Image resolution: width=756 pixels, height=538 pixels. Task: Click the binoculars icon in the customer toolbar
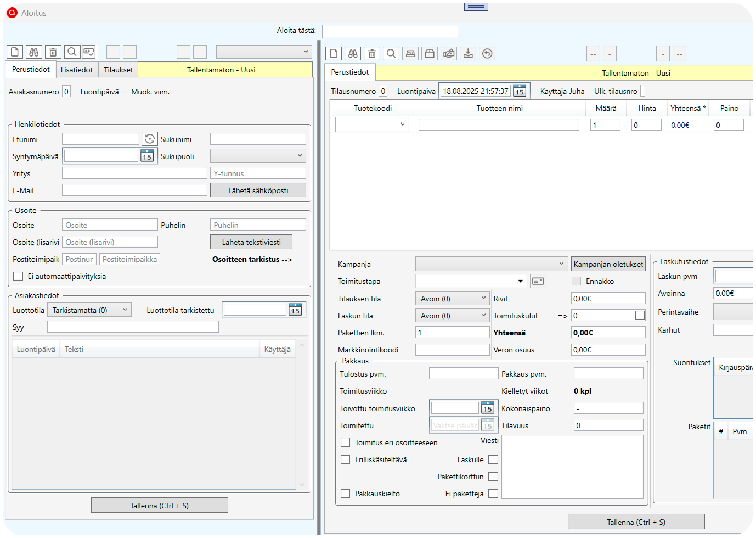coord(34,52)
